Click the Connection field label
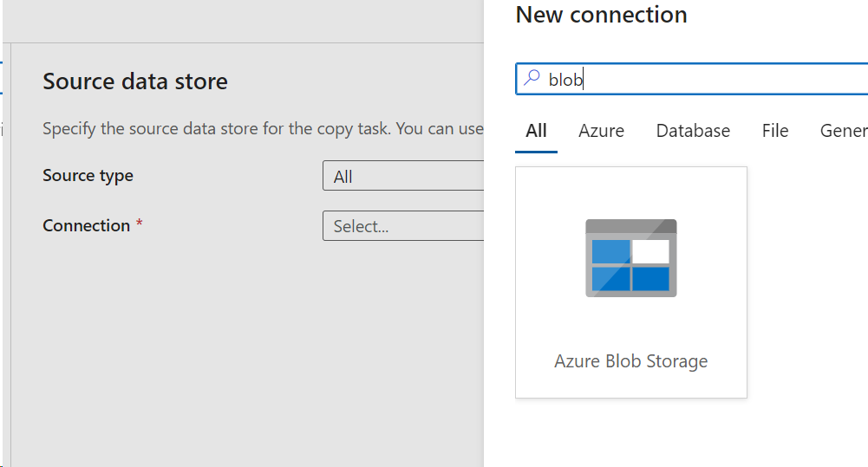Image resolution: width=868 pixels, height=467 pixels. [x=86, y=225]
